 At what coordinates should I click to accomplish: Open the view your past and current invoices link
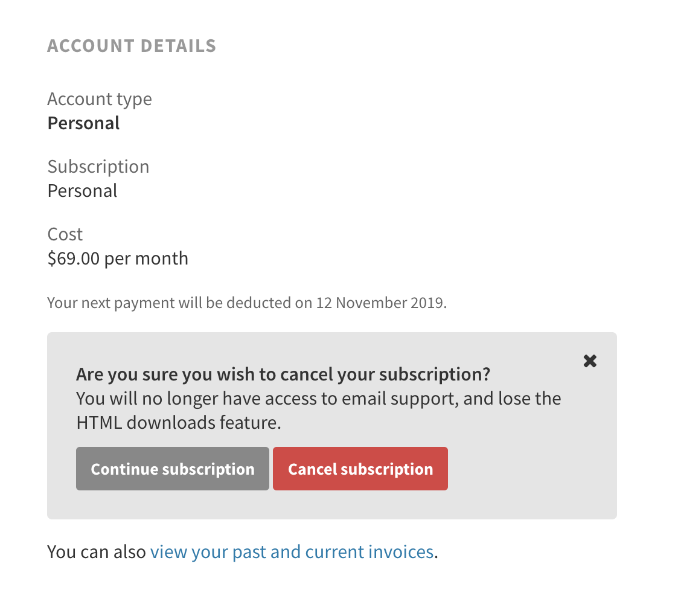tap(292, 552)
